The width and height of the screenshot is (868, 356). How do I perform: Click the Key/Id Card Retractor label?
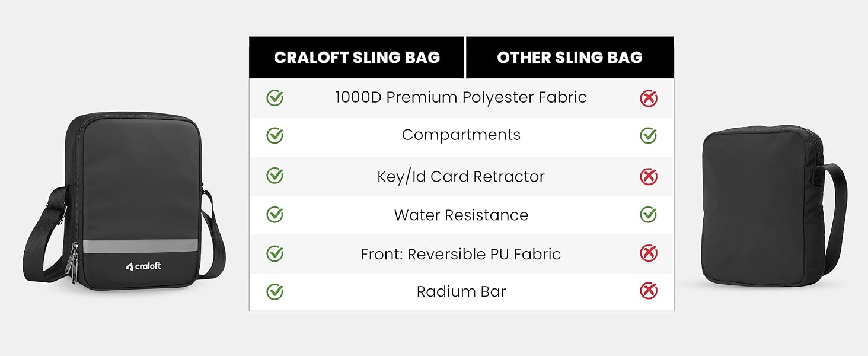(x=461, y=177)
